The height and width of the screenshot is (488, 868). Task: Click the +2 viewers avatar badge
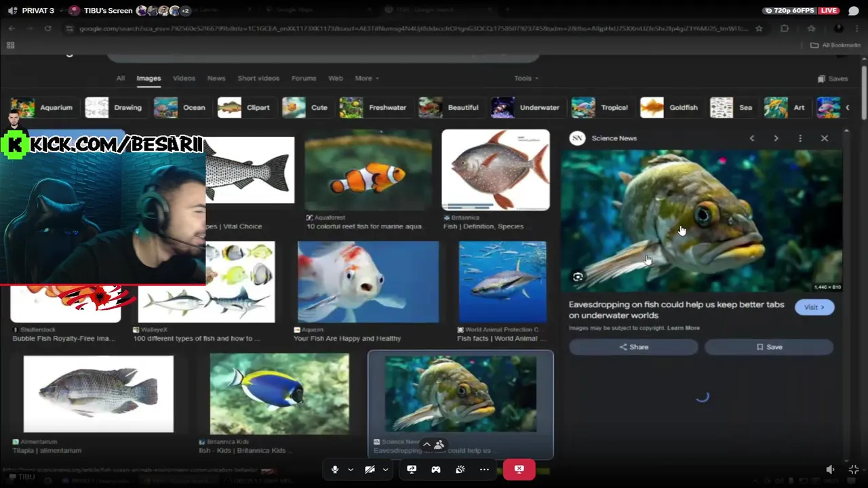184,11
